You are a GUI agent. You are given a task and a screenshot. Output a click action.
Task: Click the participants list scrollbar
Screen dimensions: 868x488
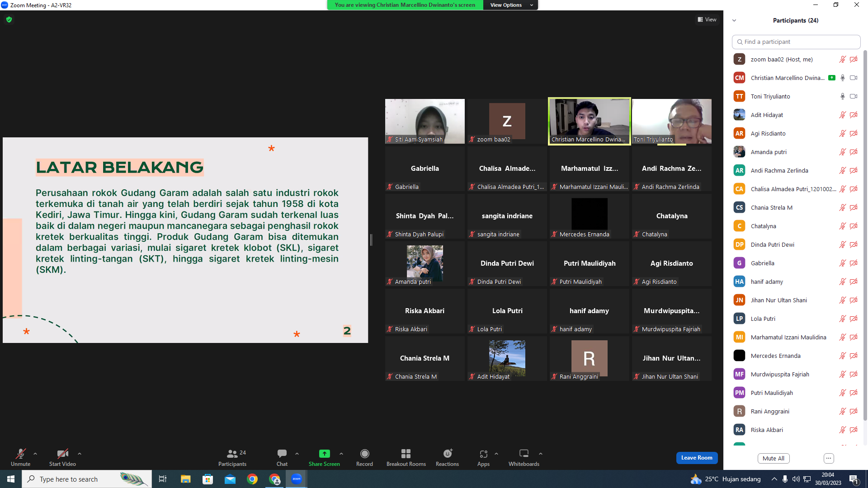(865, 235)
